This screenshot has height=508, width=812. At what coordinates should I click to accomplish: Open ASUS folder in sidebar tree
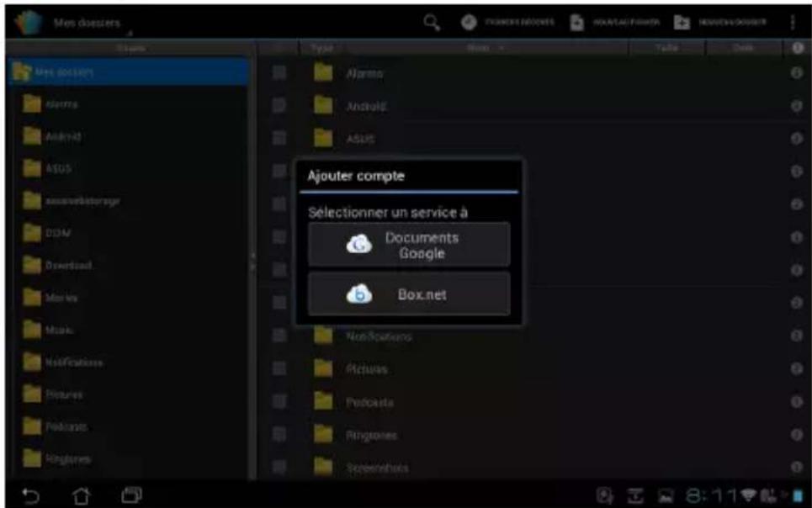tap(47, 169)
